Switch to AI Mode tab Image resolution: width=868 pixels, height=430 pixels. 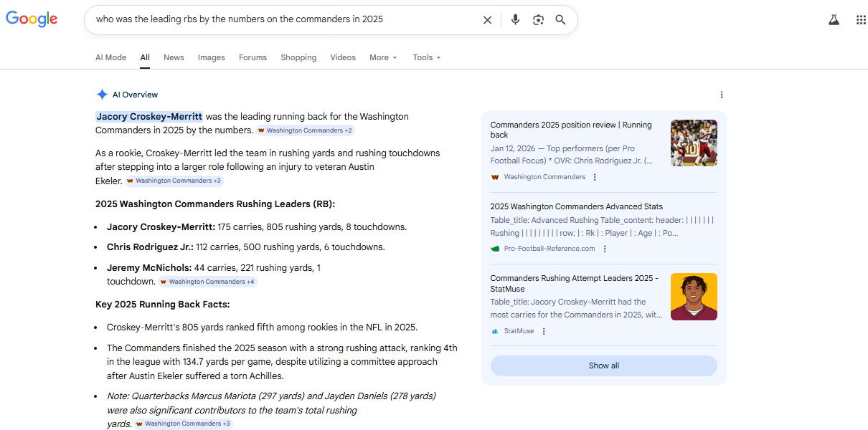(110, 57)
